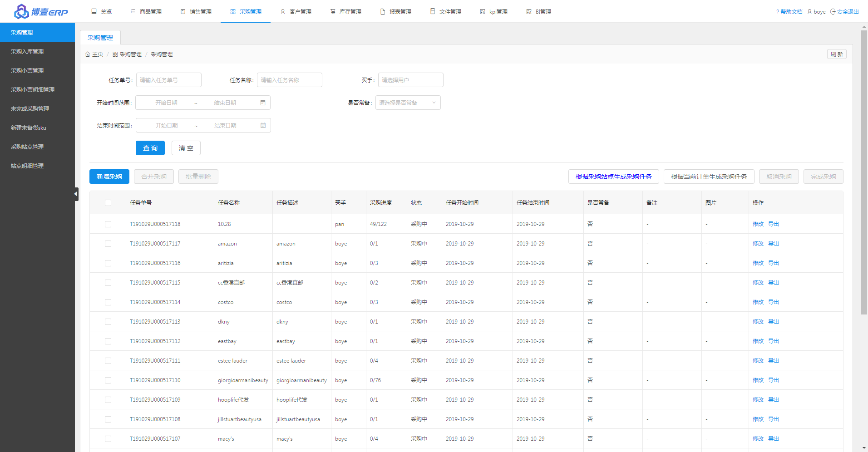Click the 博壹ERP logo icon

(x=21, y=11)
